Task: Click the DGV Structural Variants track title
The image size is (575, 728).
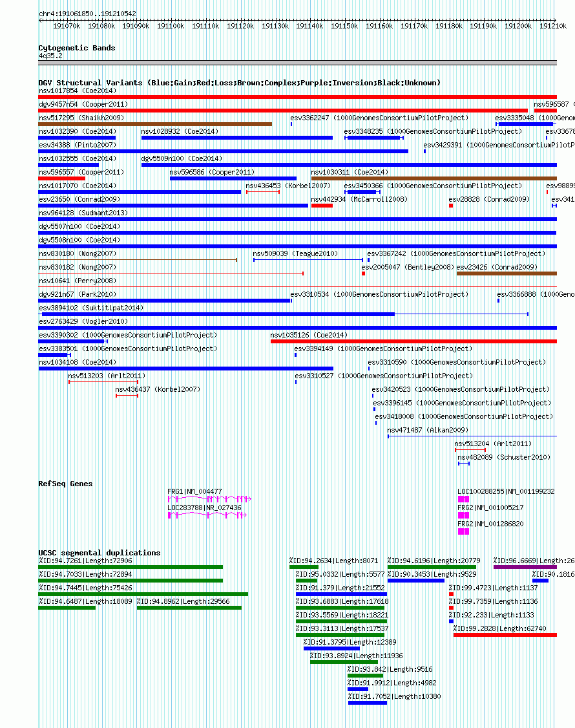Action: click(239, 83)
